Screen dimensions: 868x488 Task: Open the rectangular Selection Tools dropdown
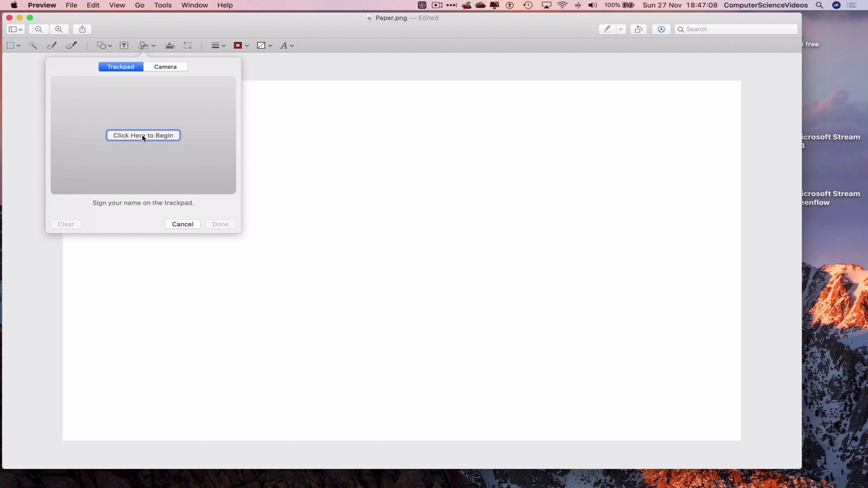pos(14,45)
